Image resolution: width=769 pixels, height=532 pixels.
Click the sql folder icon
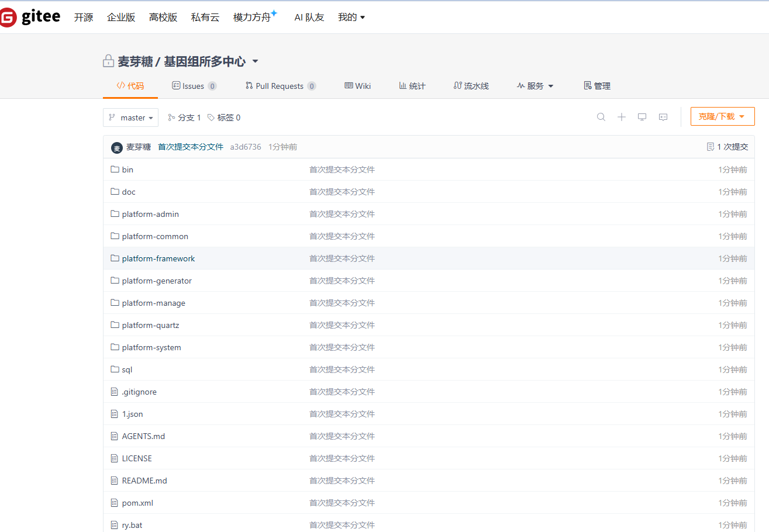pyautogui.click(x=115, y=369)
